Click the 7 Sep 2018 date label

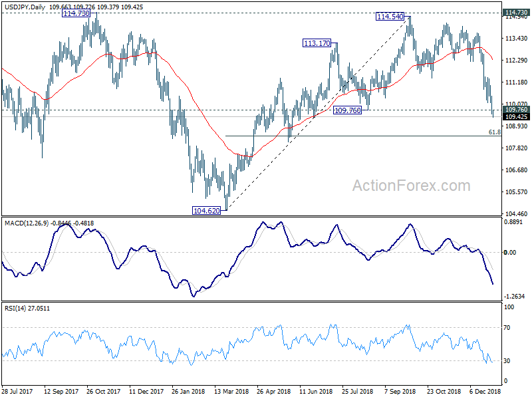(x=400, y=391)
